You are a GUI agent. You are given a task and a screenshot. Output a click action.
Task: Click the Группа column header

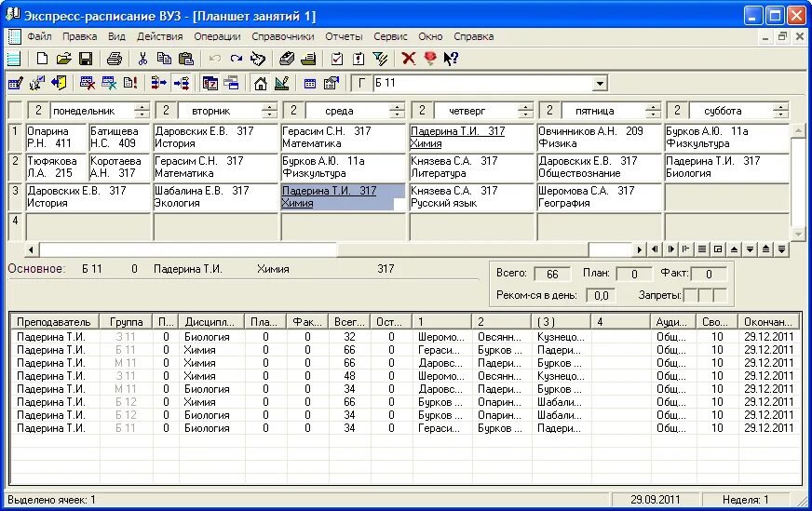tap(126, 321)
